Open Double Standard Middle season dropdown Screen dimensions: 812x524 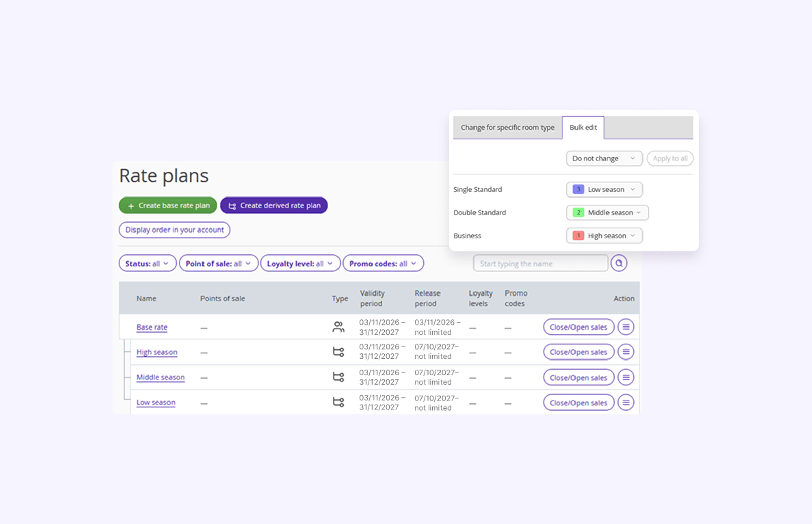click(x=607, y=212)
